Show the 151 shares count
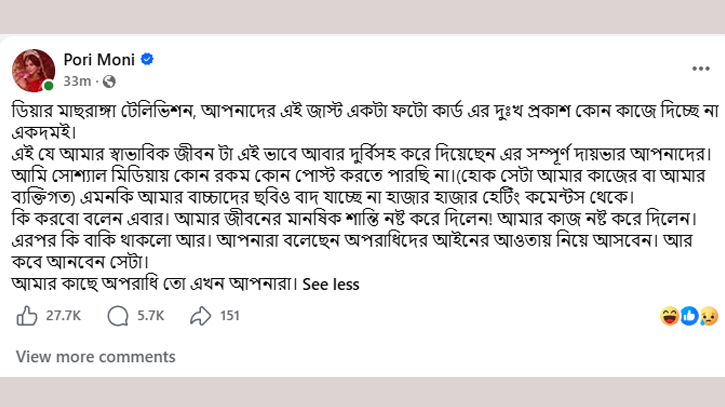725x407 pixels. 230,316
